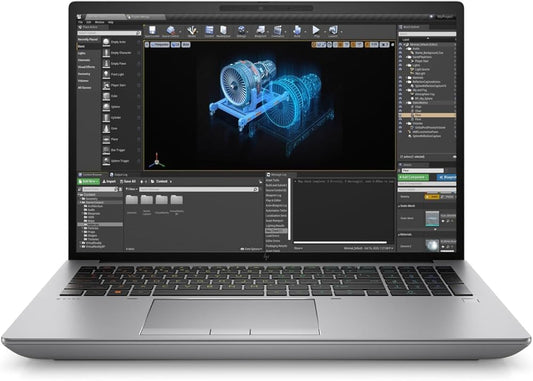Open the File menu

coord(80,22)
